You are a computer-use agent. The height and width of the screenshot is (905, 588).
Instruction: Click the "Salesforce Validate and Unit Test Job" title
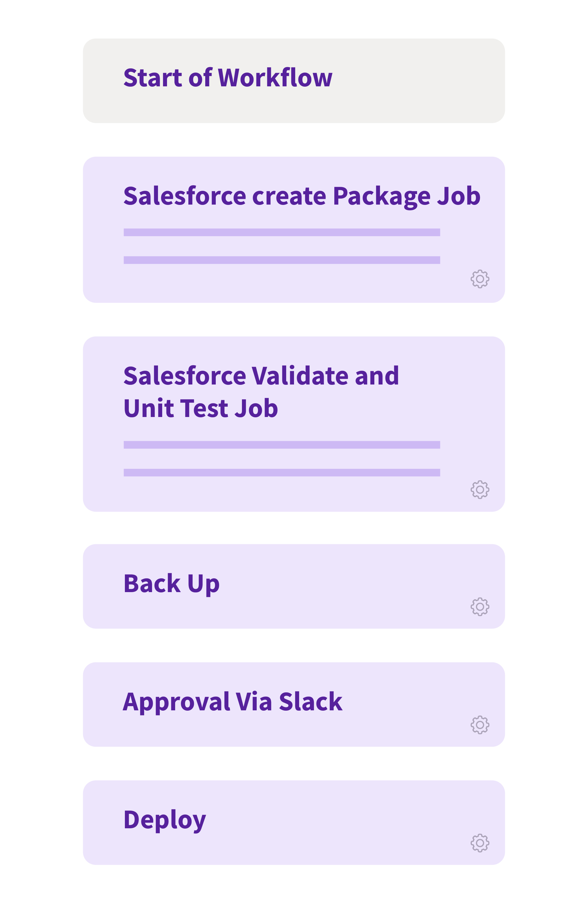pos(261,392)
